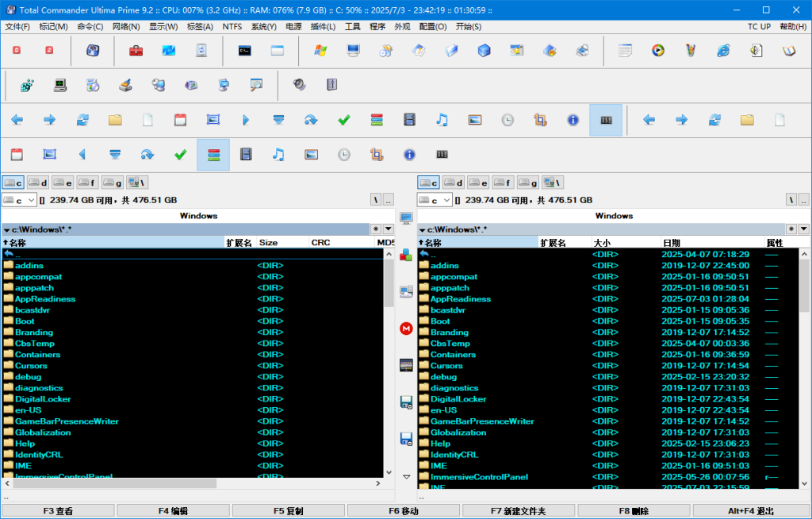Click the folder with padlock icon

[x=550, y=50]
